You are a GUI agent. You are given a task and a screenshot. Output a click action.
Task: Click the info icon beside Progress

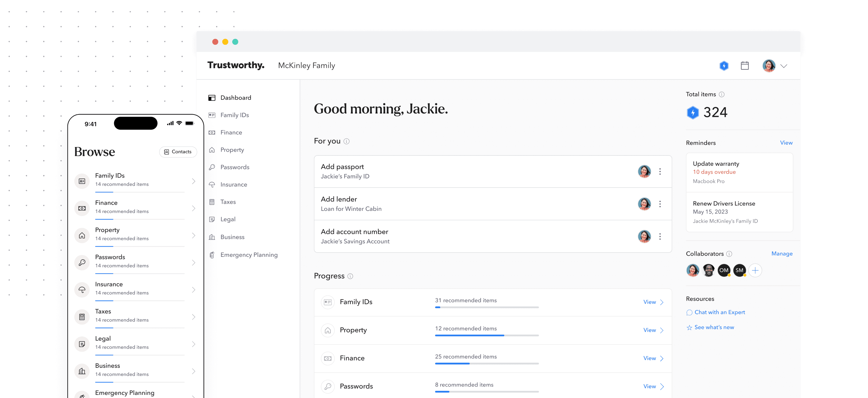350,276
